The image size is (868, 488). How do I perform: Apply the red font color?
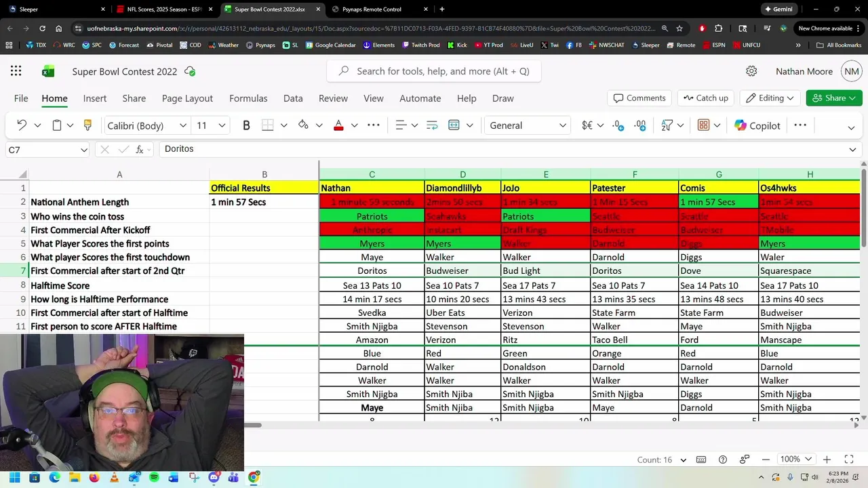[338, 125]
